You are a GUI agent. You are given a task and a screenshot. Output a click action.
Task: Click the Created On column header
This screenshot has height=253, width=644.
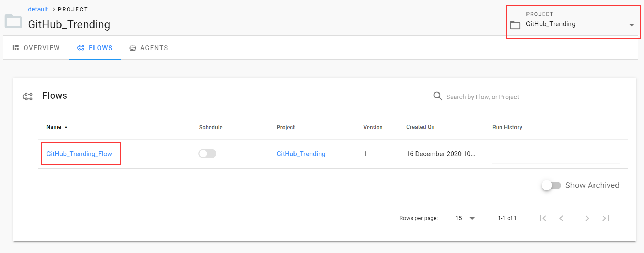420,127
